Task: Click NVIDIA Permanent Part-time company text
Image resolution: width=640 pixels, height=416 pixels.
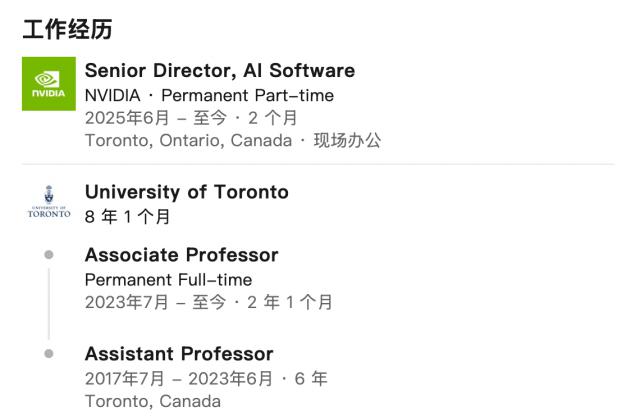Action: 209,95
